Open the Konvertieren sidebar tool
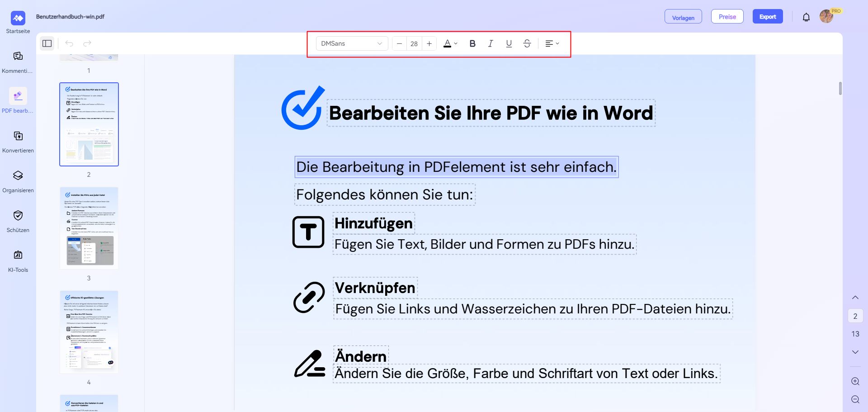 18,141
